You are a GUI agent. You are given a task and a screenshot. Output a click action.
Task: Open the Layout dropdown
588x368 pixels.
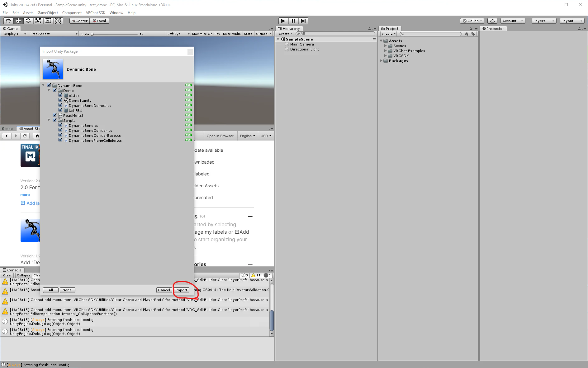click(572, 21)
